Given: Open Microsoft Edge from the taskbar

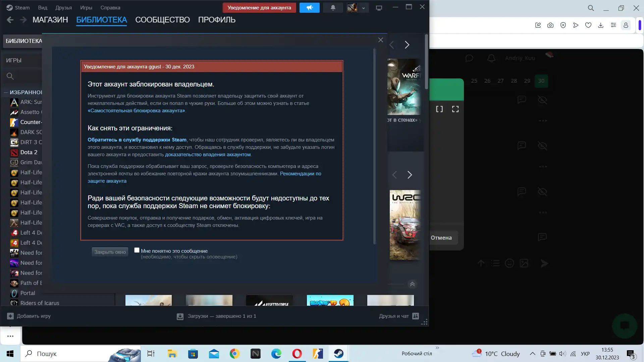Looking at the screenshot, I should (276, 354).
